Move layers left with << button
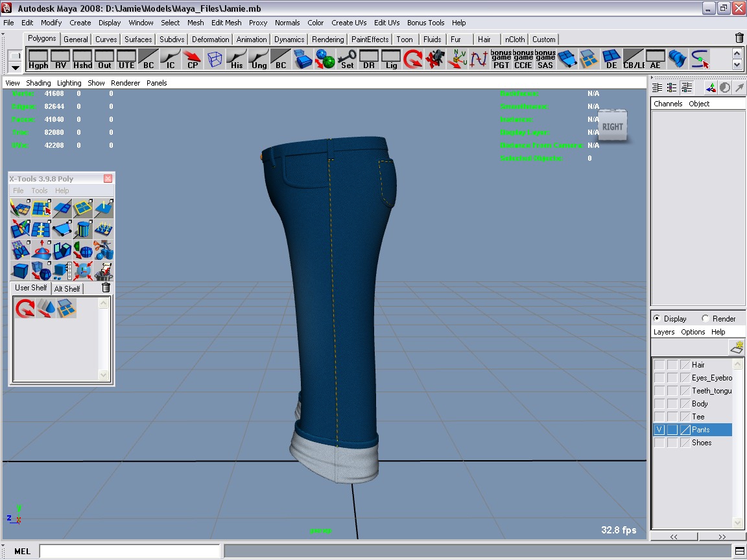Viewport: 747px width, 560px height. pyautogui.click(x=674, y=537)
